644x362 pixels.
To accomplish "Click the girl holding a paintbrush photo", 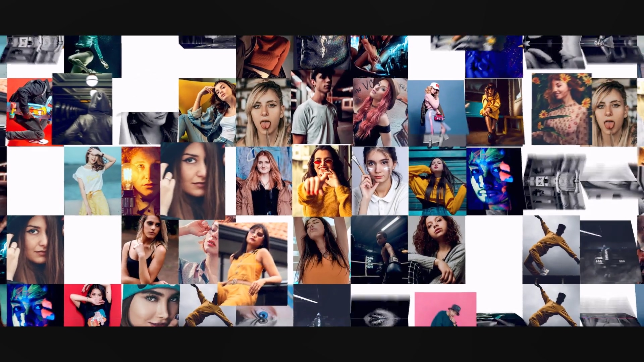I will click(380, 181).
